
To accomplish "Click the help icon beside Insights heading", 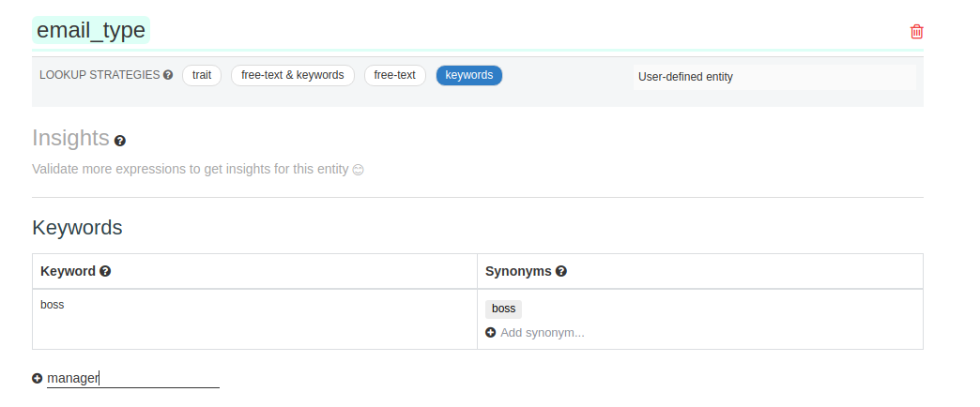I will click(119, 141).
